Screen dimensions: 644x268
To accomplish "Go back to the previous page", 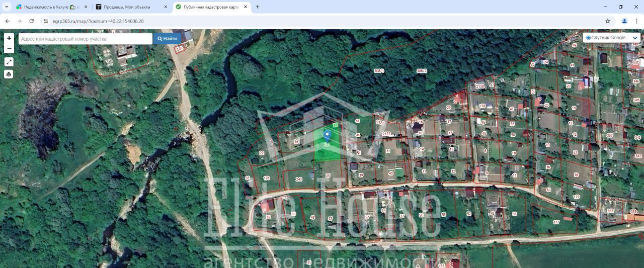I will click(8, 21).
